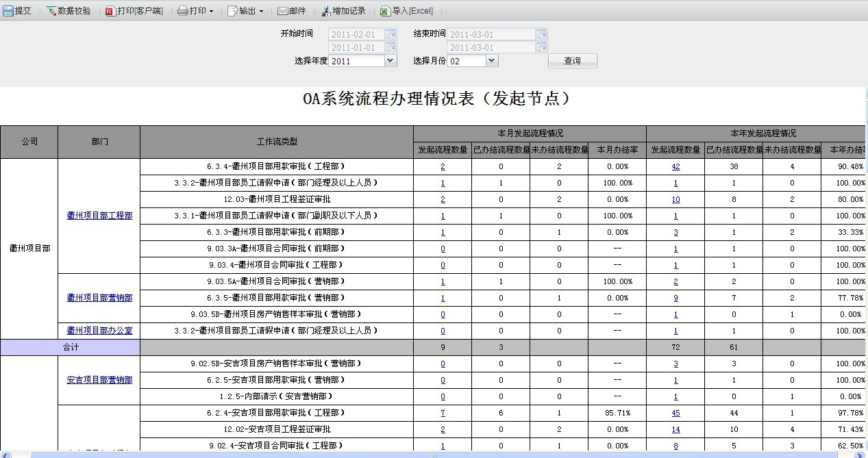Open calendar picker beside the 2011-01-01 field
This screenshot has height=458, width=868.
tap(390, 47)
